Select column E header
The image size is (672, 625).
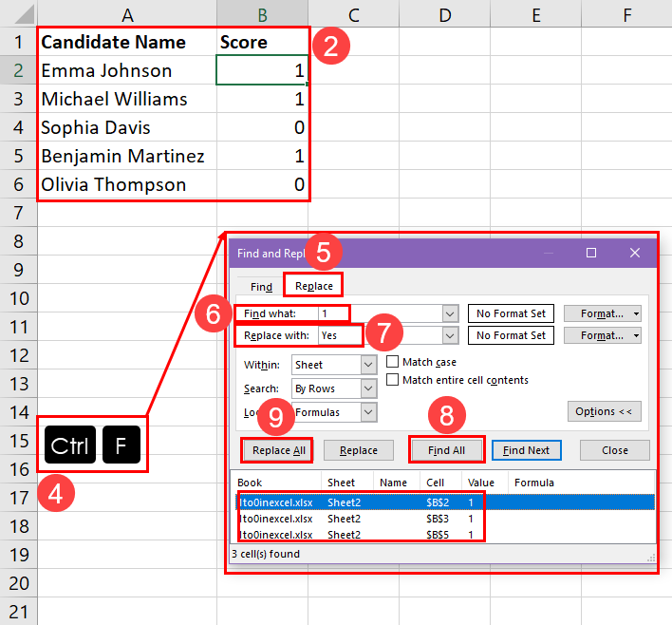pyautogui.click(x=535, y=14)
